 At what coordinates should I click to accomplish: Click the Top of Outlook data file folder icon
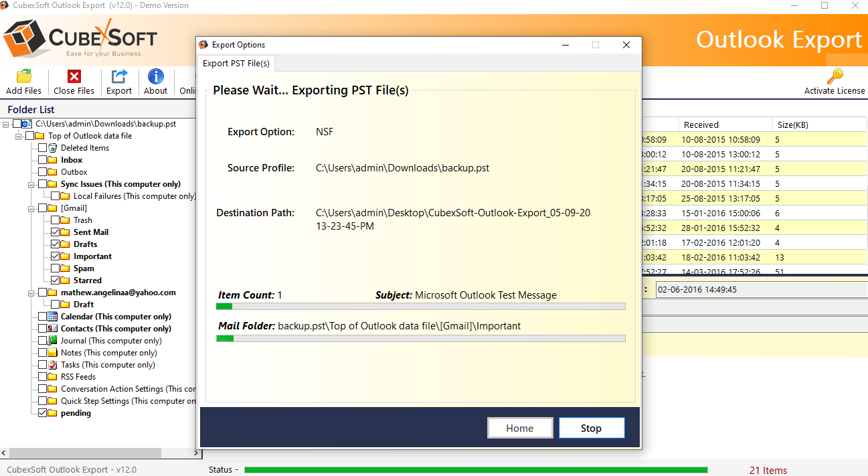pos(39,136)
